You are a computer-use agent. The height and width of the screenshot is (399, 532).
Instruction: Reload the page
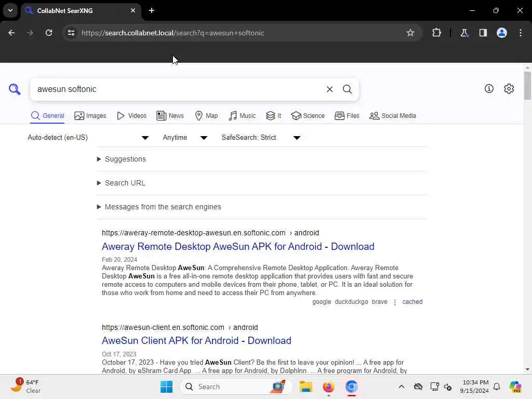tap(49, 33)
